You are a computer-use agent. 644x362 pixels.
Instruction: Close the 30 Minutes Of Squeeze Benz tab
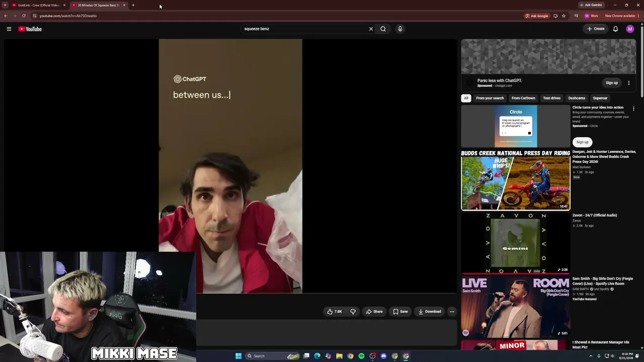[x=124, y=5]
